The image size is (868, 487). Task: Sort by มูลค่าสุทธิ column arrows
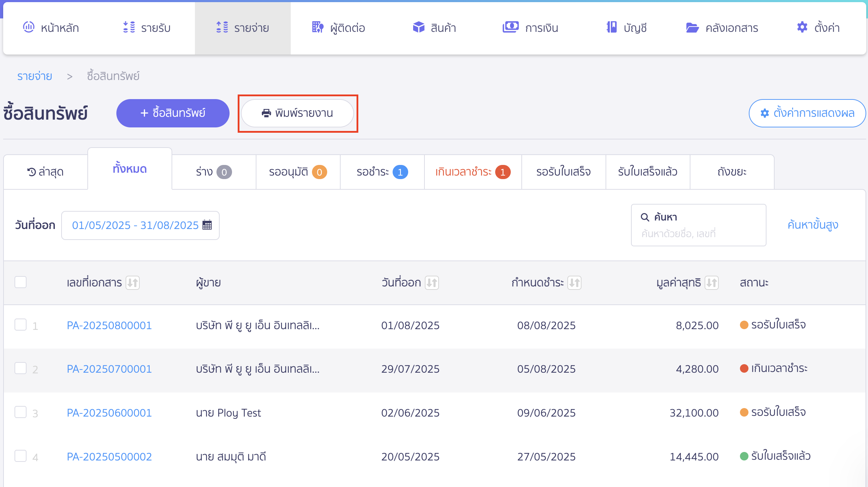click(x=712, y=283)
